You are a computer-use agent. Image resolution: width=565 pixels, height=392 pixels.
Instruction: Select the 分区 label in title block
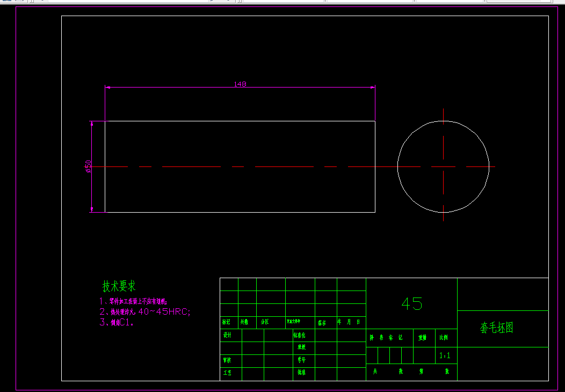tap(265, 322)
